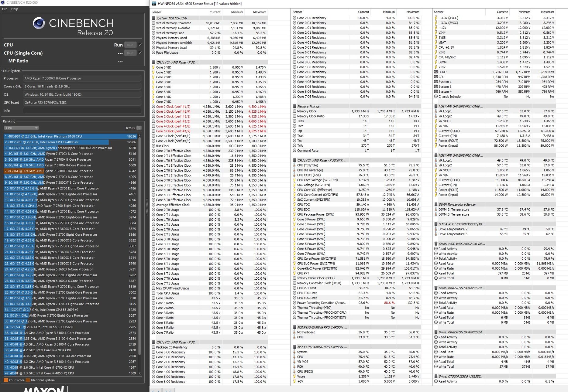568x392 pixels.
Task: Select the highlighted 3800XT row scoring 4942
Action: click(71, 171)
